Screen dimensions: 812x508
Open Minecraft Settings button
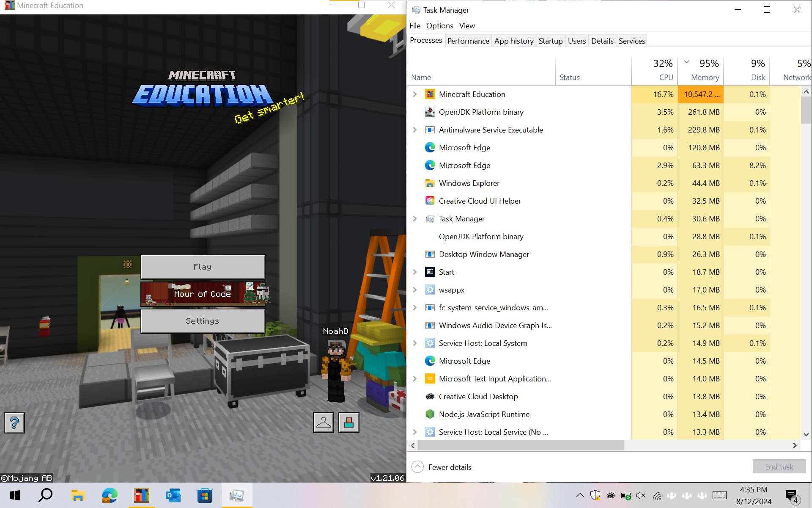(203, 321)
